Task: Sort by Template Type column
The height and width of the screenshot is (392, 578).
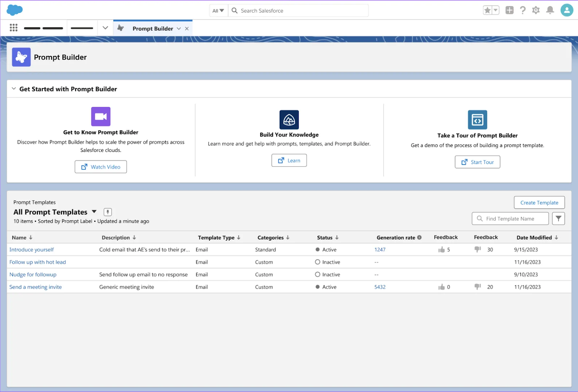Action: 219,237
